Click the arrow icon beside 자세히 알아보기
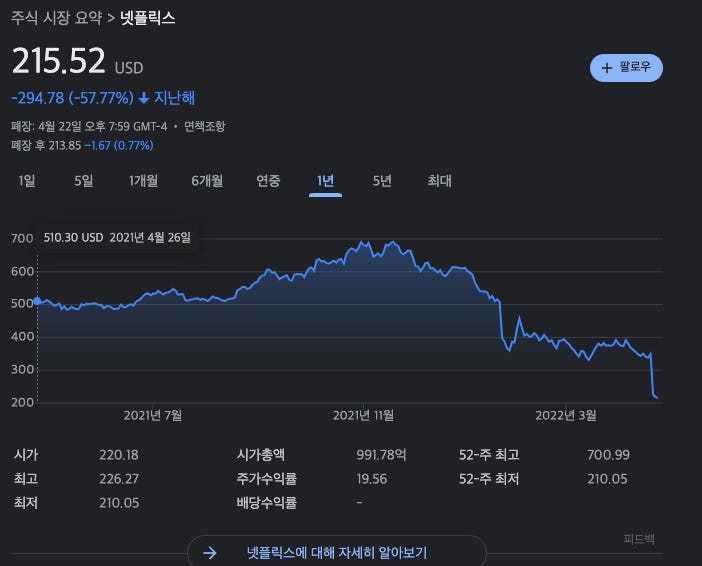The image size is (702, 566). pyautogui.click(x=210, y=553)
